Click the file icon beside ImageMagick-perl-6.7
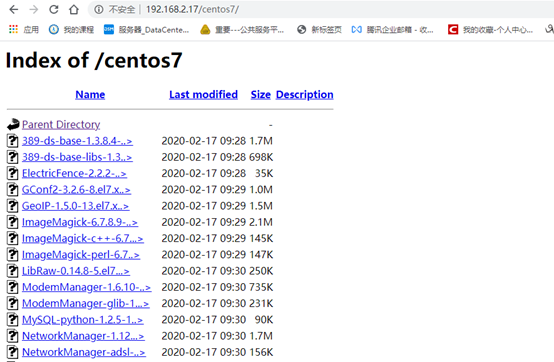Image resolution: width=554 pixels, height=362 pixels. tap(13, 255)
